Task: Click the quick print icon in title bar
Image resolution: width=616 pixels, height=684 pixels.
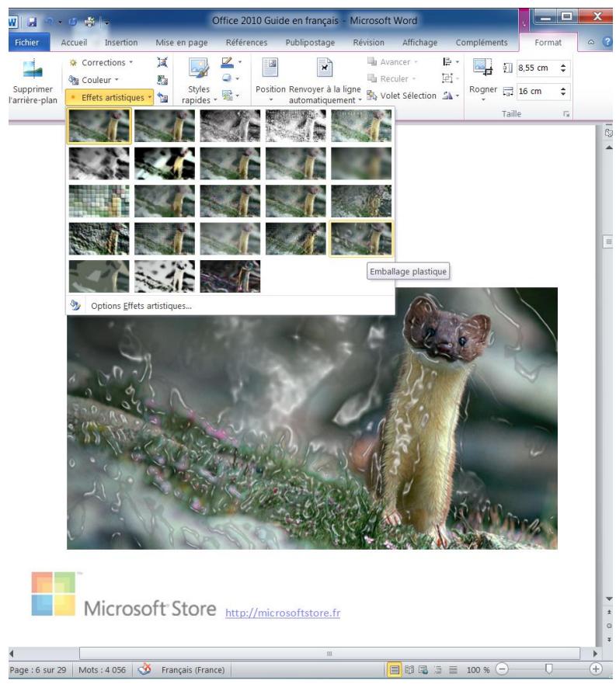Action: tap(89, 22)
